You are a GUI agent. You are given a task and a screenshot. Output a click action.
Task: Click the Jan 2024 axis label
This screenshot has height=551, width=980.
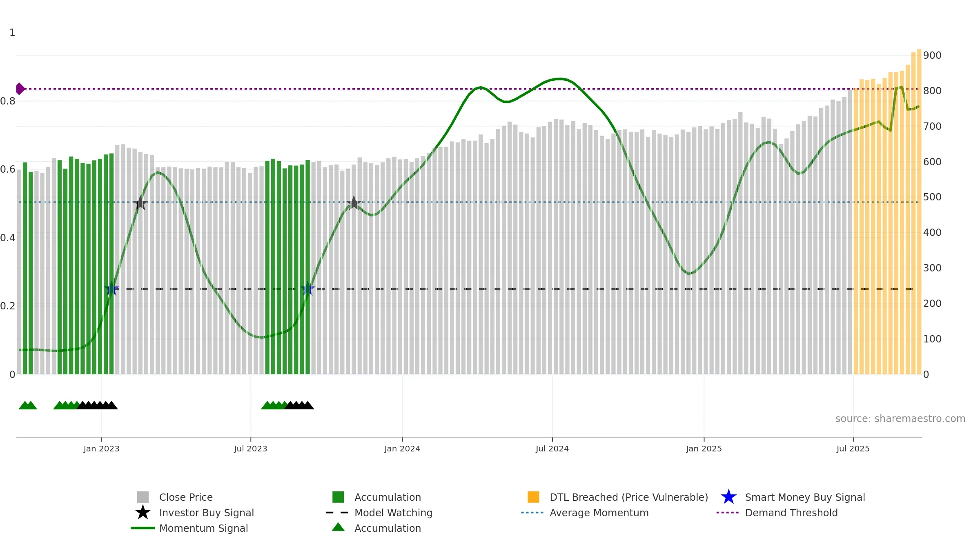click(x=402, y=449)
